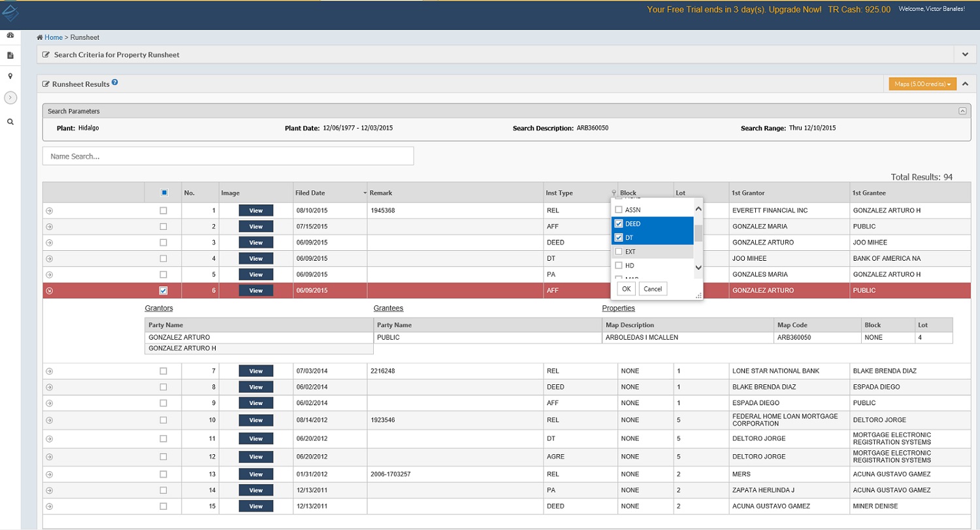Sort by 1st Grantee column header
This screenshot has width=980, height=530.
(868, 193)
